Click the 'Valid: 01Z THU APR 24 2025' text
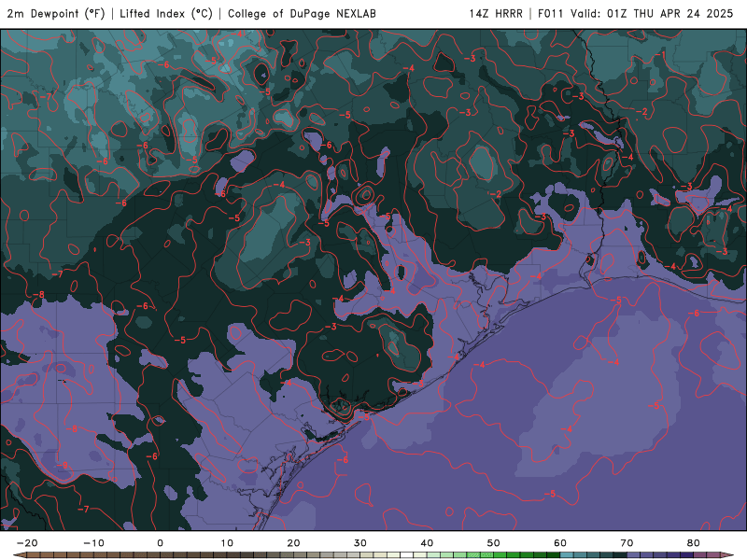 pos(652,14)
